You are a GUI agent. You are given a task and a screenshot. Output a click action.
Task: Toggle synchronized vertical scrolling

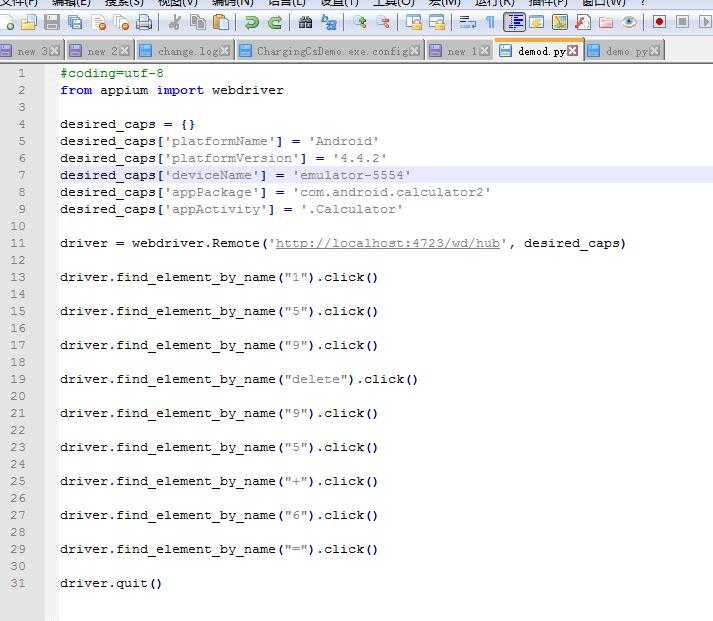click(414, 22)
